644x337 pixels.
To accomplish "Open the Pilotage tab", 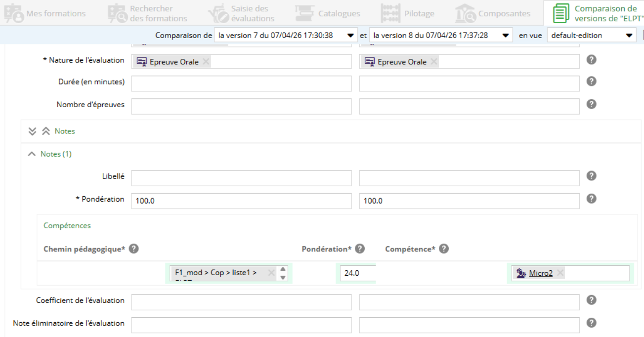I will coord(408,13).
